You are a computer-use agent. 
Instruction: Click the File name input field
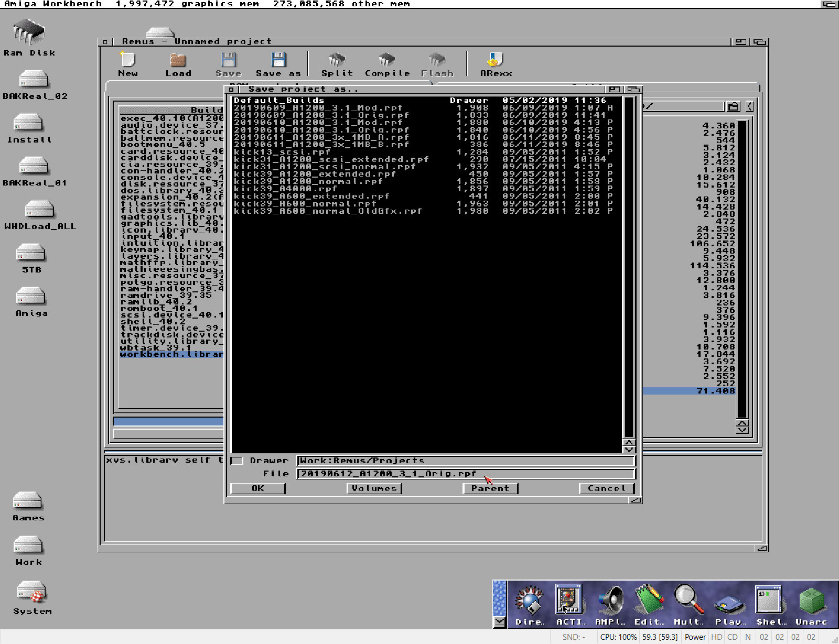click(466, 474)
